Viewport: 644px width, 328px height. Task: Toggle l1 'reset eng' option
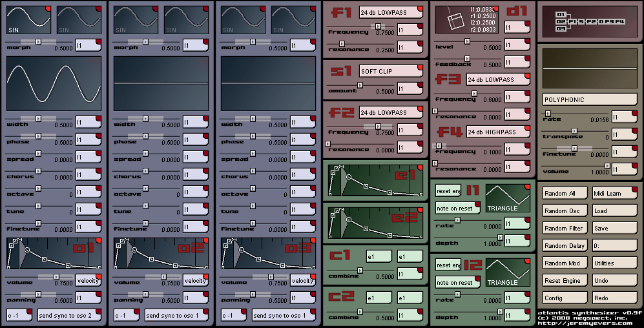[x=448, y=191]
